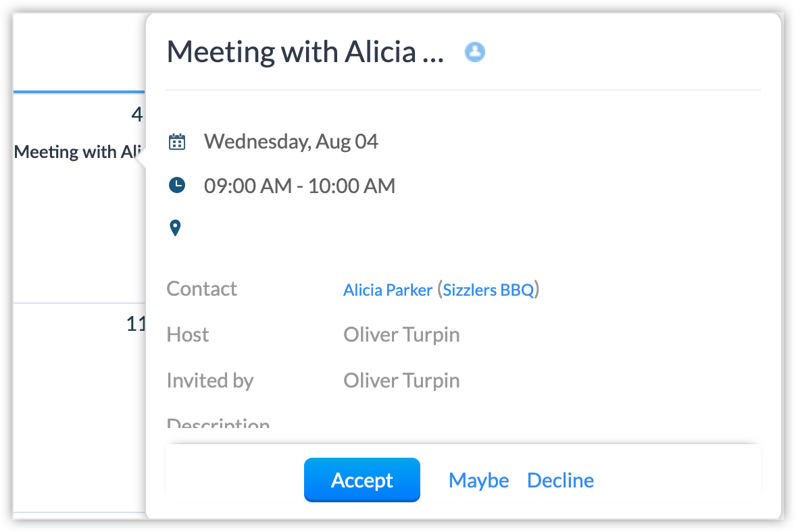Accept the meeting invitation
This screenshot has height=532, width=796.
[x=362, y=480]
